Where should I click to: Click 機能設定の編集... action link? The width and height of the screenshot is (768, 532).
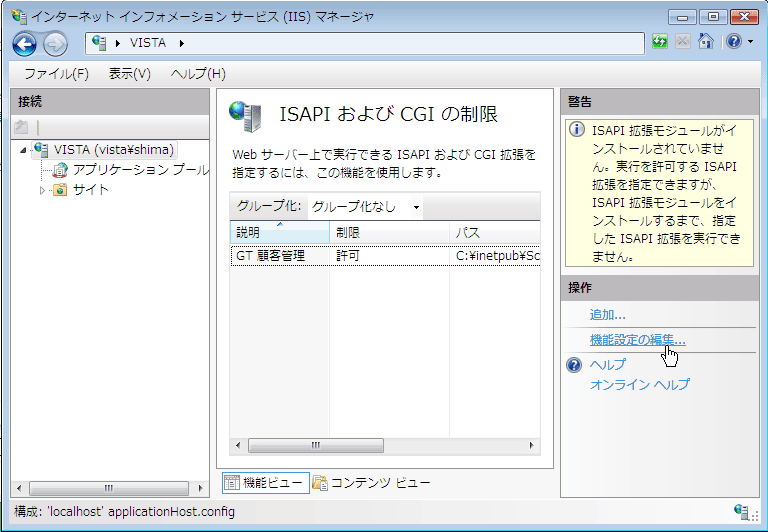click(638, 340)
